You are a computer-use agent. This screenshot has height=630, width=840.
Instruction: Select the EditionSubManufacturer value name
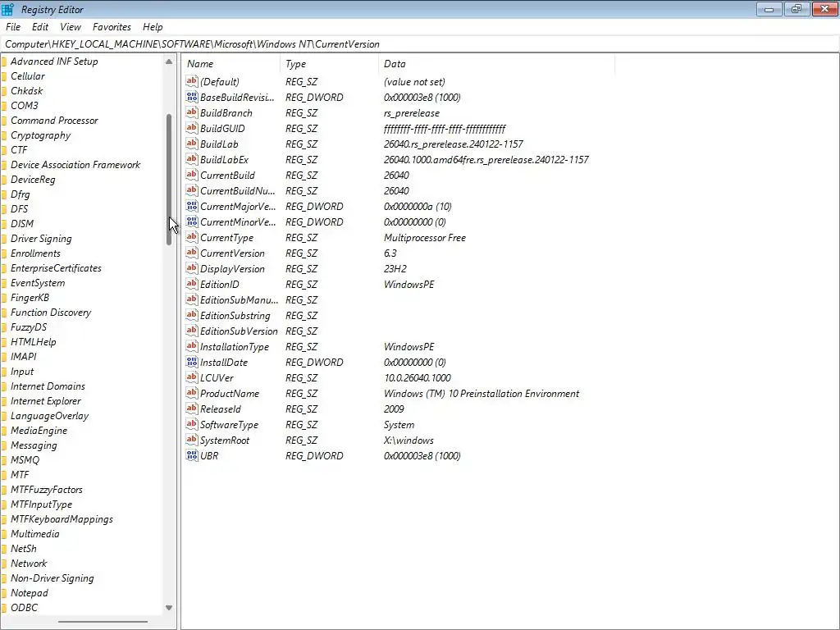[x=239, y=300]
